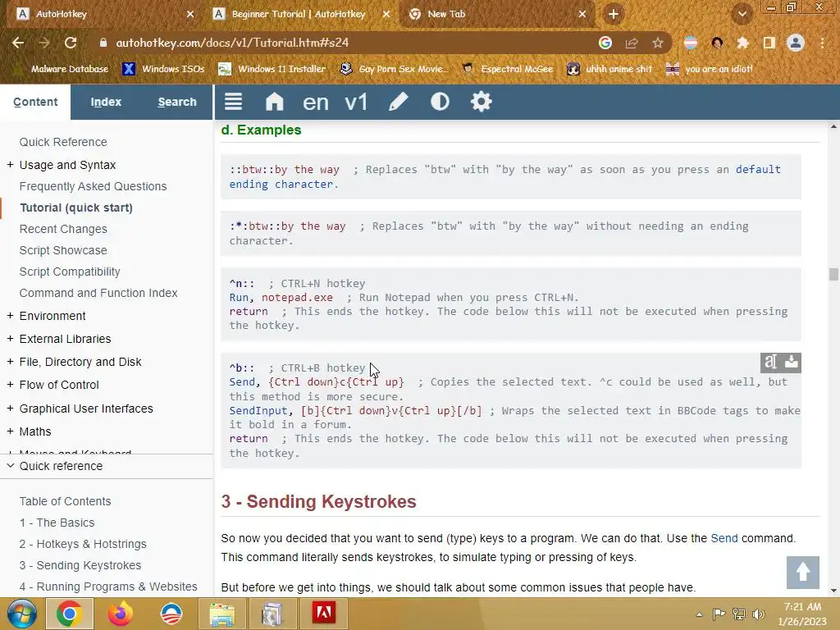This screenshot has width=840, height=630.
Task: Expand the Environment tree node
Action: tap(10, 316)
